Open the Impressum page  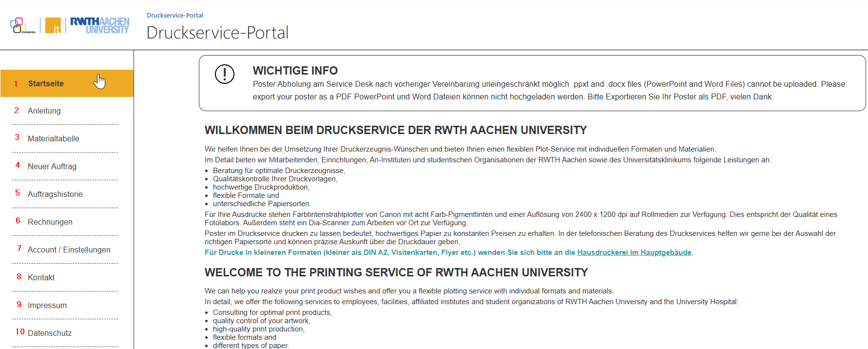[47, 306]
